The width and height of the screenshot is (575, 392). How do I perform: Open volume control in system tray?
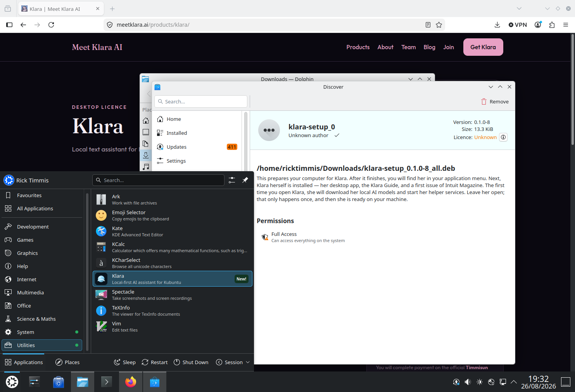tap(468, 382)
